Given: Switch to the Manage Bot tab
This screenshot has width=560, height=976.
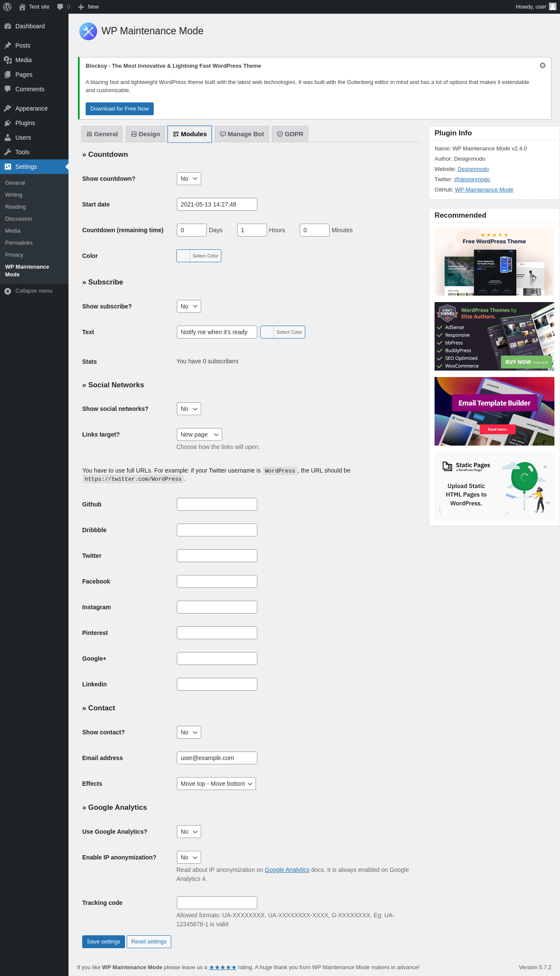Looking at the screenshot, I should coord(242,134).
